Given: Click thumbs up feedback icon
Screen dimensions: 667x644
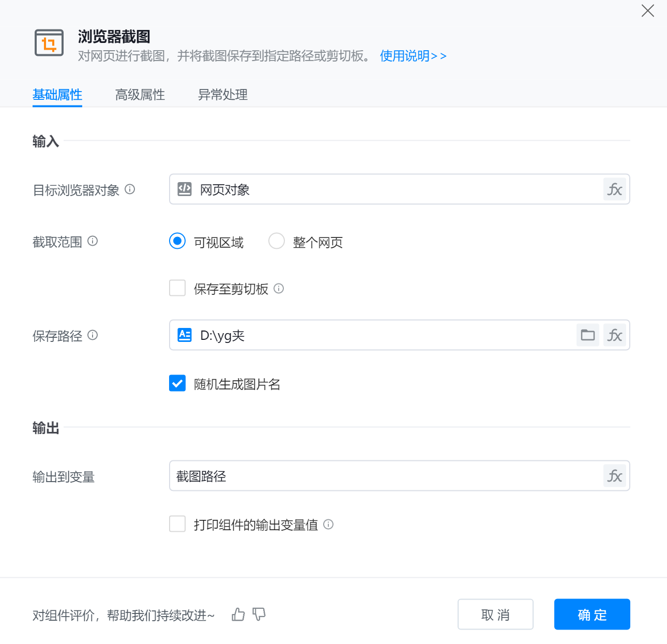Looking at the screenshot, I should (x=238, y=615).
